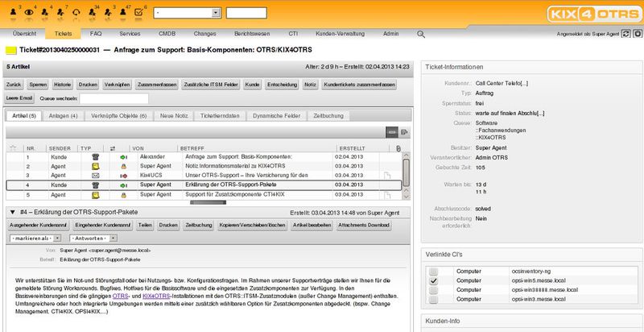Open the top toolbar dropdown showing a dash
The width and height of the screenshot is (644, 332).
[188, 13]
